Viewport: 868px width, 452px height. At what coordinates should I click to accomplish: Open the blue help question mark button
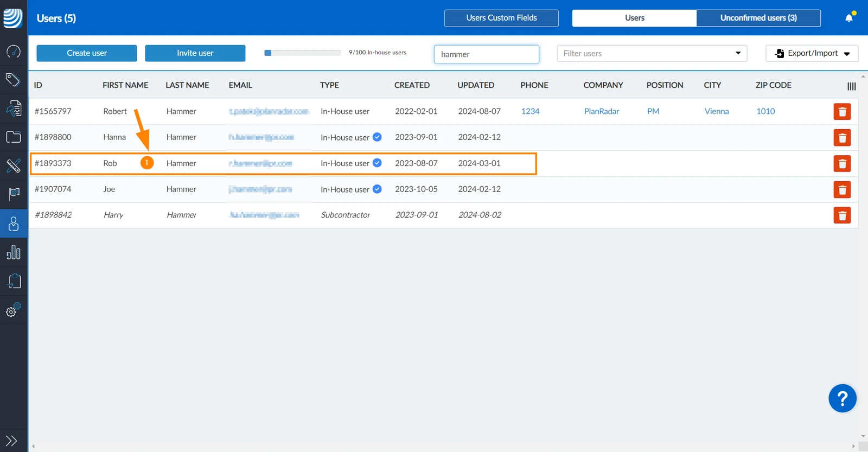(x=843, y=399)
